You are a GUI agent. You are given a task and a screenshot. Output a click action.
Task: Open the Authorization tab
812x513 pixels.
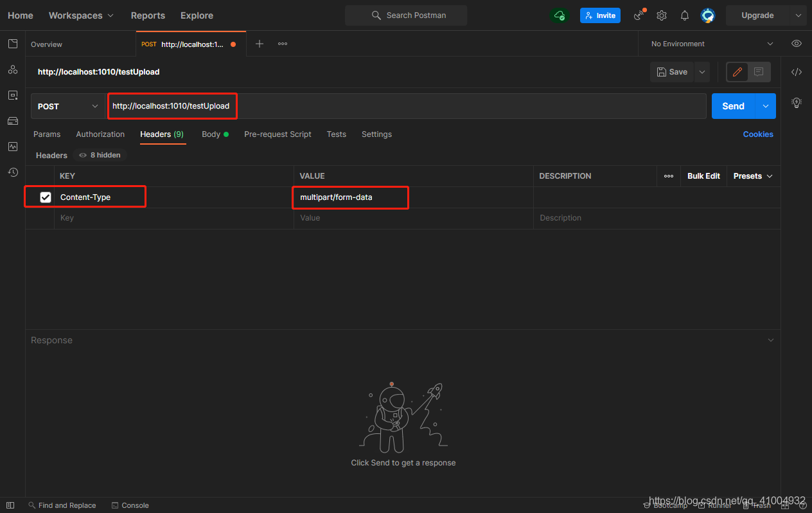[x=100, y=134]
